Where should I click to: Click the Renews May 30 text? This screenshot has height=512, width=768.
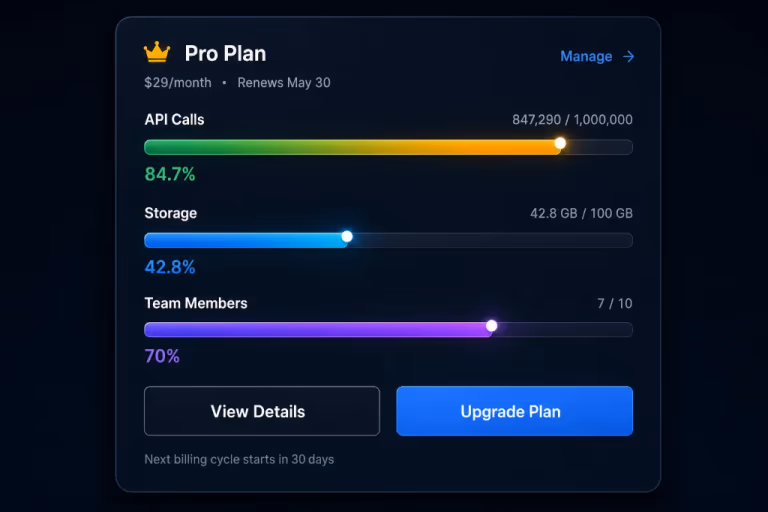(284, 82)
